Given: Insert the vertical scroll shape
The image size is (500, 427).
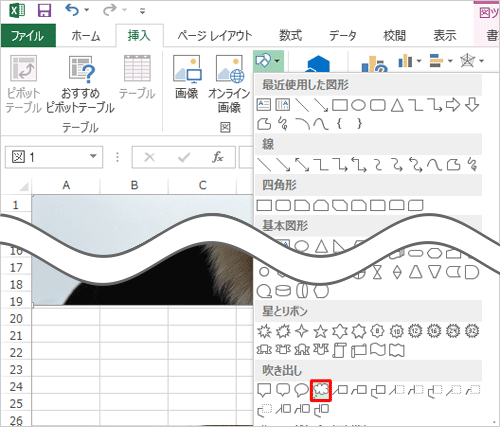Looking at the screenshot, I should (x=340, y=350).
